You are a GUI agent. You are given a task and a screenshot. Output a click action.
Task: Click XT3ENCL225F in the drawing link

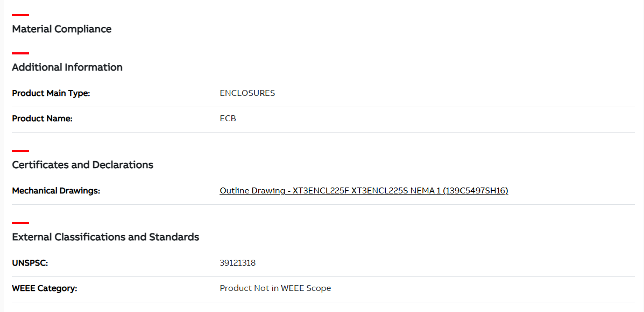tap(321, 190)
